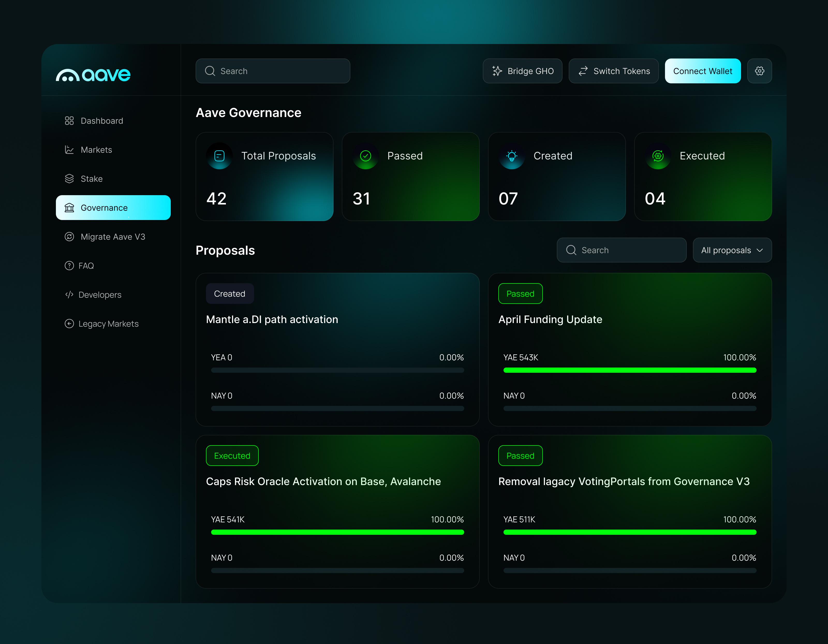Viewport: 828px width, 644px height.
Task: Click the Passed badge on April Funding Update
Action: (520, 293)
